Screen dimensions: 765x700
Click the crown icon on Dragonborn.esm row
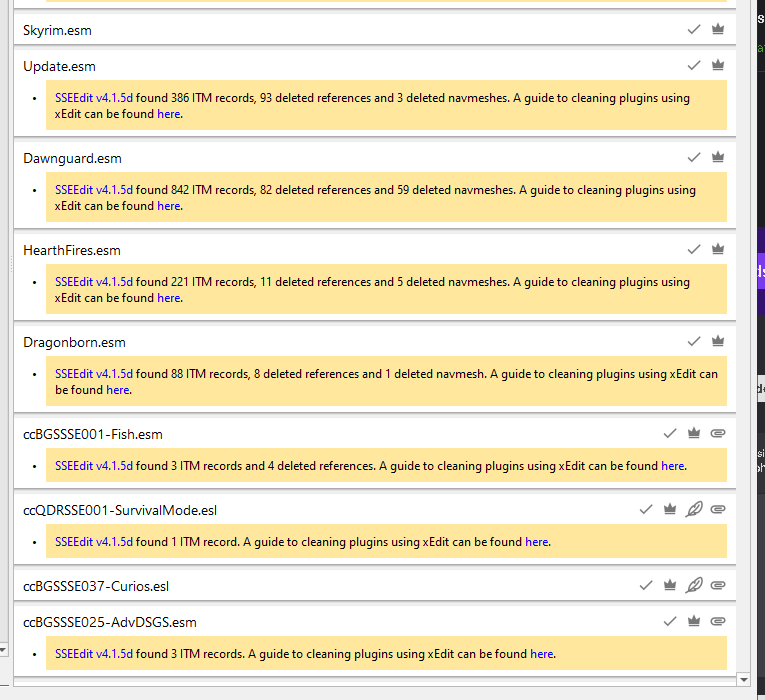(x=718, y=340)
